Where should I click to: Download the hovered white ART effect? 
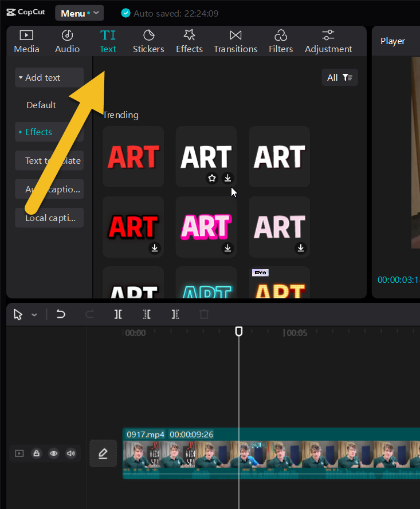[x=227, y=178]
